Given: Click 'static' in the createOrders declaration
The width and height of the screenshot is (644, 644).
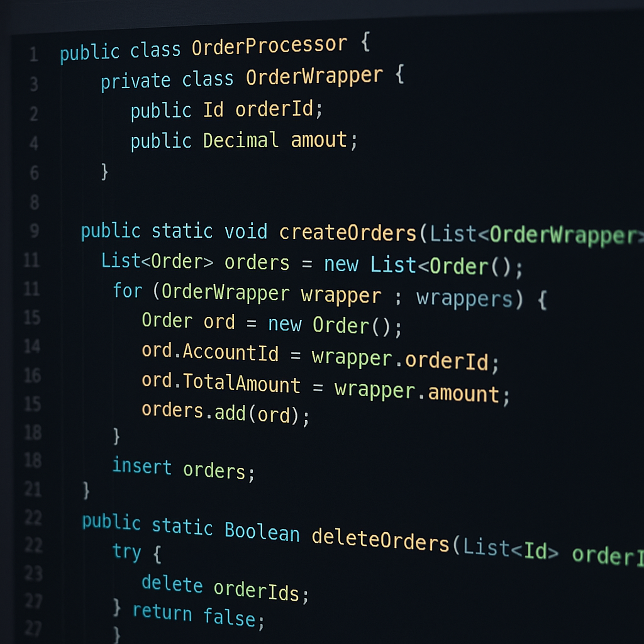Looking at the screenshot, I should 182,231.
